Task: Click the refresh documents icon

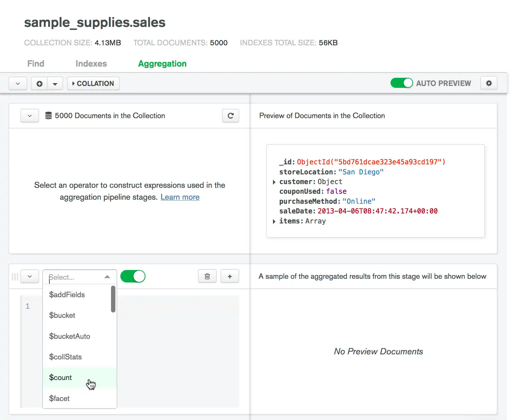Action: coord(230,116)
